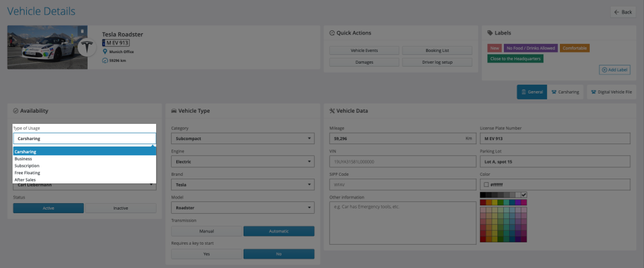Click the Tesla Roadster title text
Screen dimensions: 644x268
pos(122,35)
